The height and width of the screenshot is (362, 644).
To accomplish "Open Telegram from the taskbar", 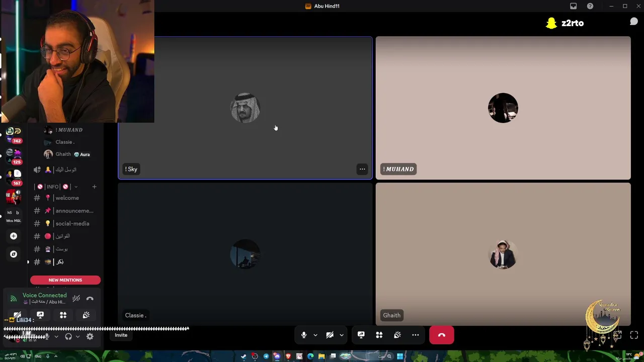I will coord(266,356).
